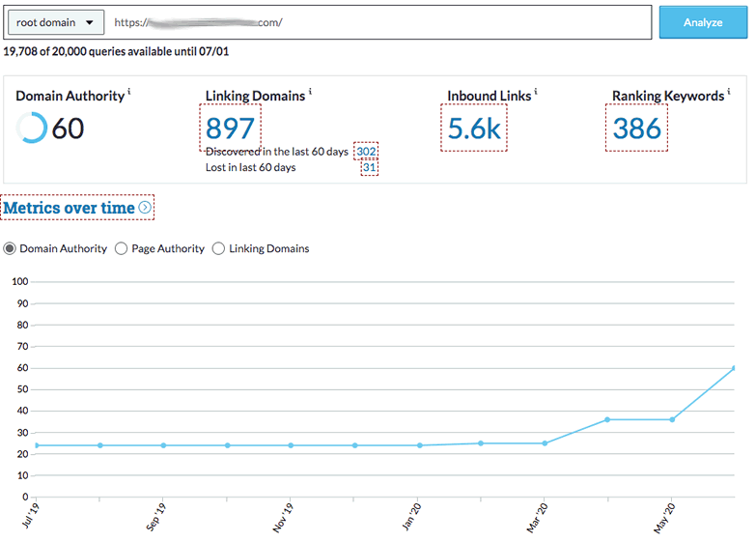Open the Metrics over time heading link
This screenshot has width=756, height=542.
pyautogui.click(x=70, y=208)
